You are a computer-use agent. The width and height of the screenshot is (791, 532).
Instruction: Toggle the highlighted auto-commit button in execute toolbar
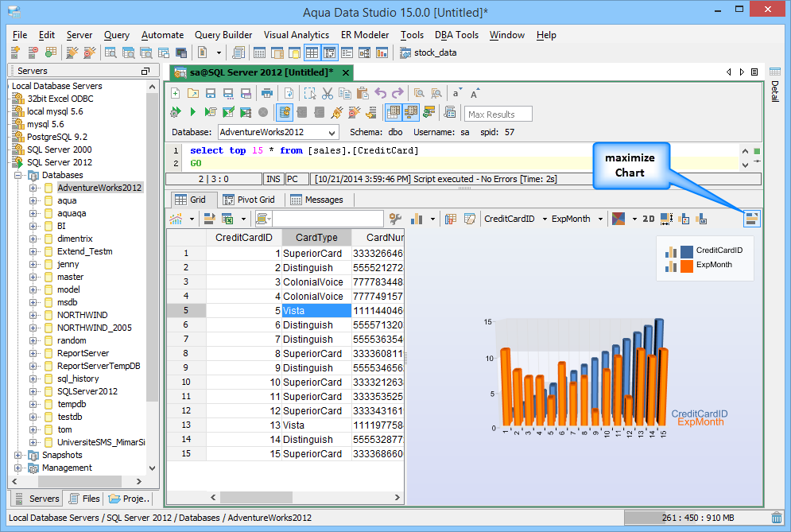tap(285, 112)
